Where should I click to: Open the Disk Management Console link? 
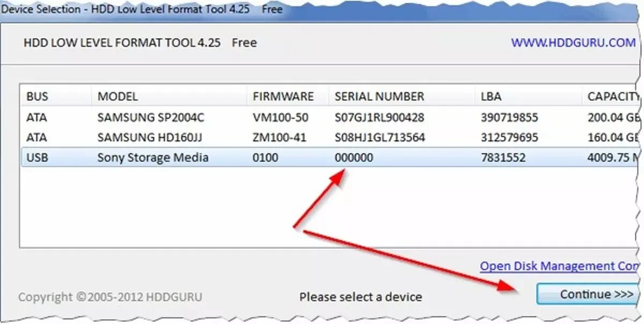[560, 266]
